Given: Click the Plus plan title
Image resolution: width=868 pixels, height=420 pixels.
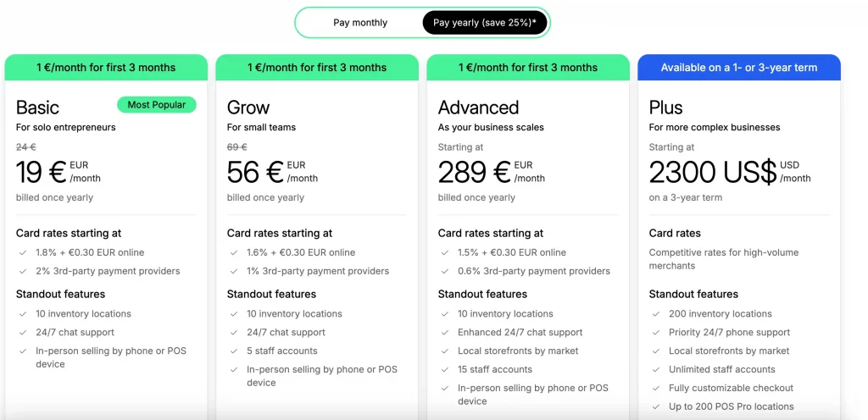Looking at the screenshot, I should click(665, 108).
